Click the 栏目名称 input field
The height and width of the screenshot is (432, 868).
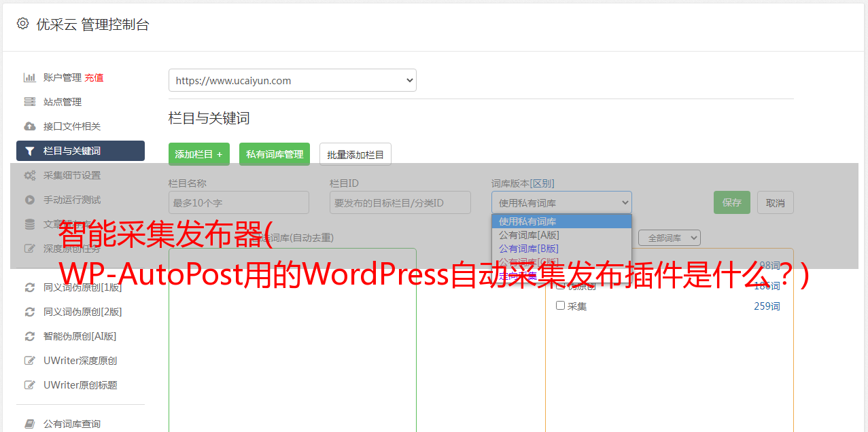(x=239, y=202)
